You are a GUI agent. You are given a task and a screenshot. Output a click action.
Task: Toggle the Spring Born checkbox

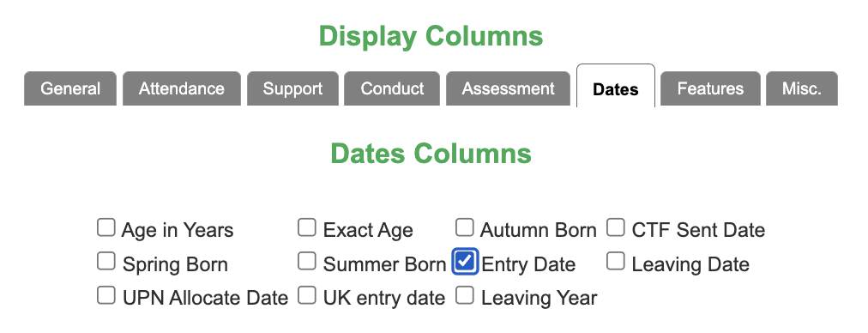105,262
